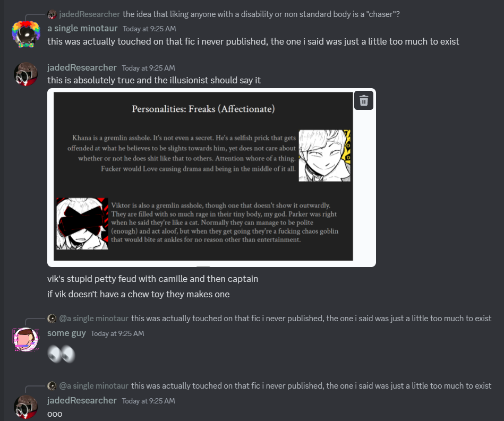
Task: Click jadedResearcher username above the 'ooo' message
Action: coord(82,400)
